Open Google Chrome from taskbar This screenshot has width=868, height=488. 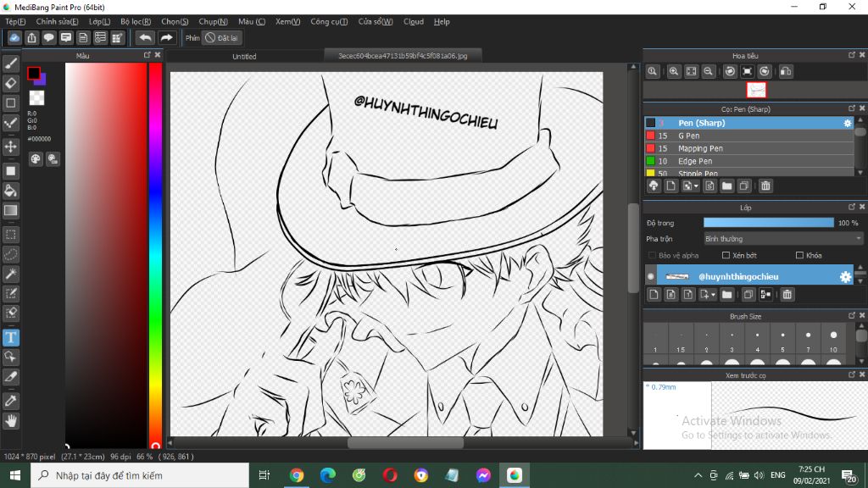(296, 475)
